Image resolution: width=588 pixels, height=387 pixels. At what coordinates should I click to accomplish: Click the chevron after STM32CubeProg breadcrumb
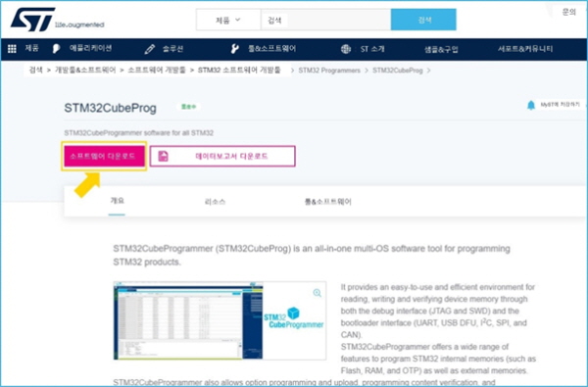[x=428, y=71]
